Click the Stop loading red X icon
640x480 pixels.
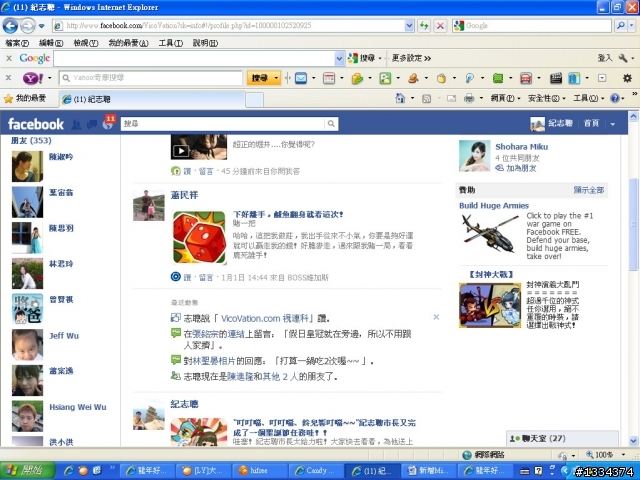point(440,26)
